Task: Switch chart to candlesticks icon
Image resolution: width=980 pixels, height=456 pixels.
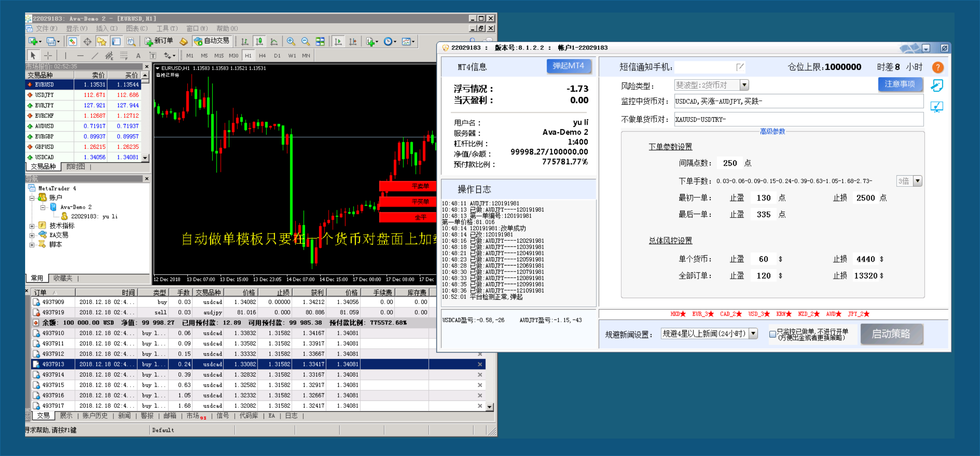Action: pyautogui.click(x=259, y=41)
